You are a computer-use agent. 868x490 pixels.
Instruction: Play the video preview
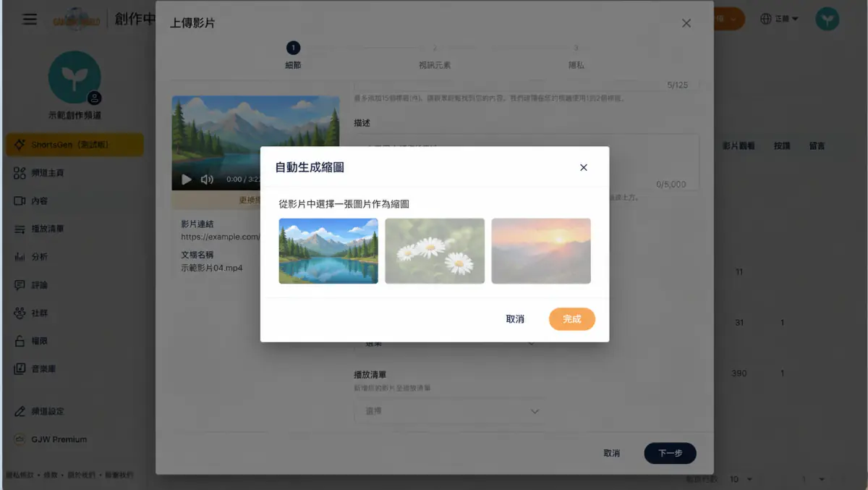187,179
